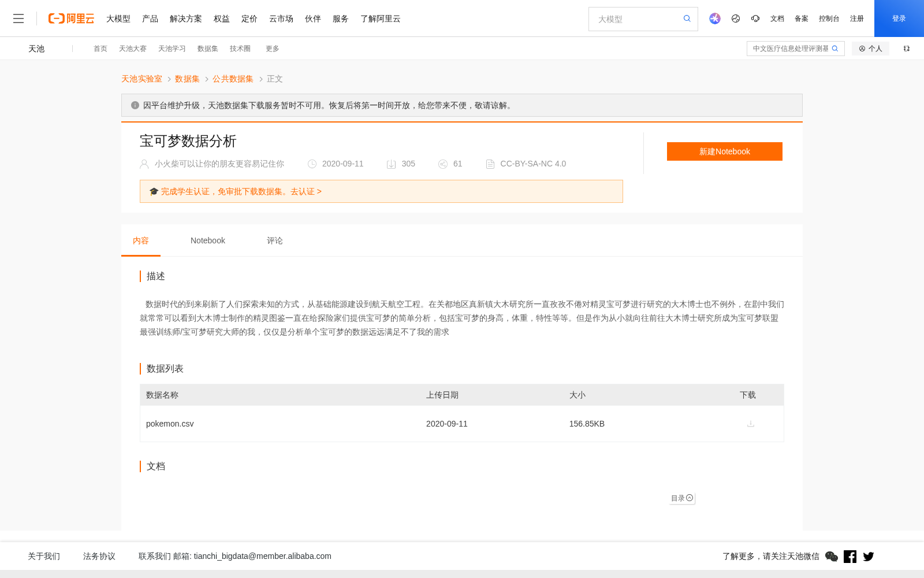
Task: Open the WeChat icon in footer
Action: (832, 556)
